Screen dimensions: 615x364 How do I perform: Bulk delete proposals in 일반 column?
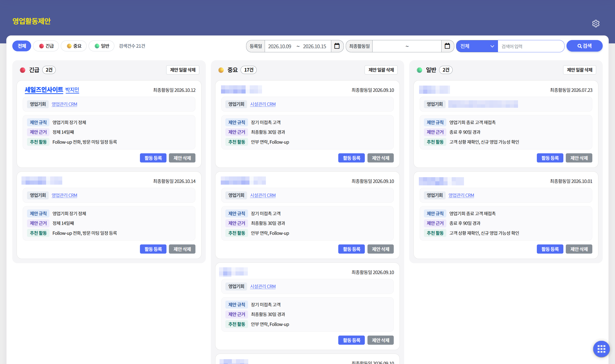coord(579,70)
